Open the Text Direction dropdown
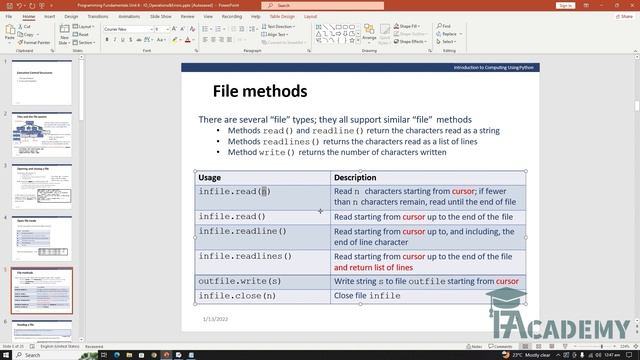 (278, 27)
